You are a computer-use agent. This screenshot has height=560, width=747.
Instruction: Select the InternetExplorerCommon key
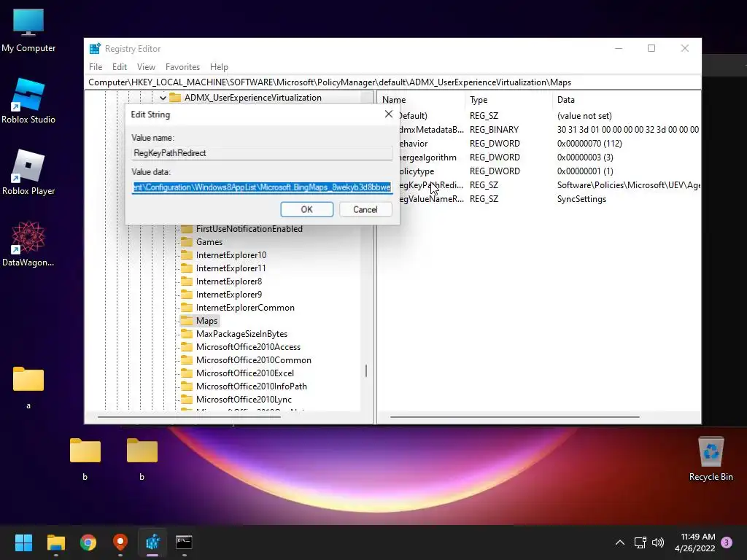[245, 308]
